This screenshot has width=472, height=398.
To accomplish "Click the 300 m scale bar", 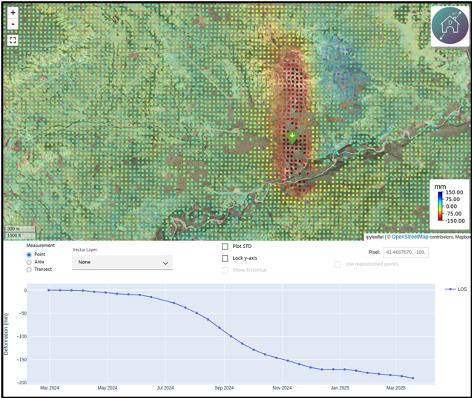I will tap(20, 229).
